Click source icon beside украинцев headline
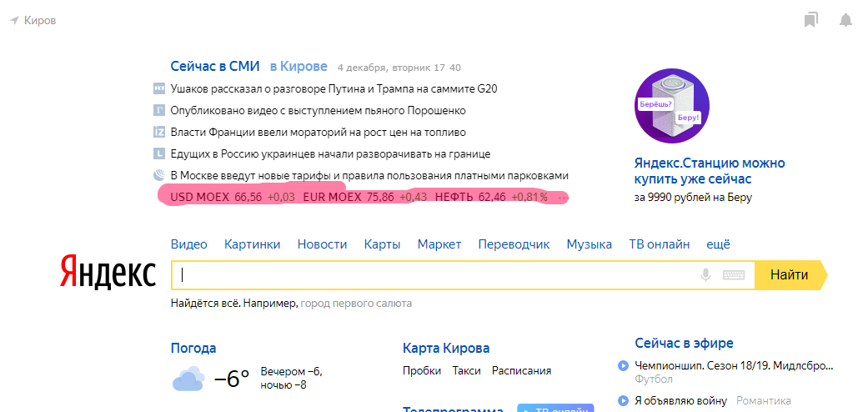The width and height of the screenshot is (868, 412). [x=159, y=154]
